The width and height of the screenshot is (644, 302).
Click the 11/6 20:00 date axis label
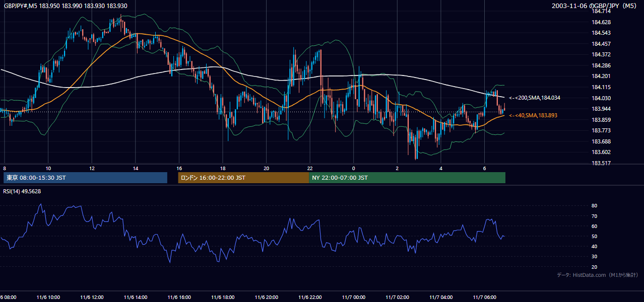tap(267, 297)
